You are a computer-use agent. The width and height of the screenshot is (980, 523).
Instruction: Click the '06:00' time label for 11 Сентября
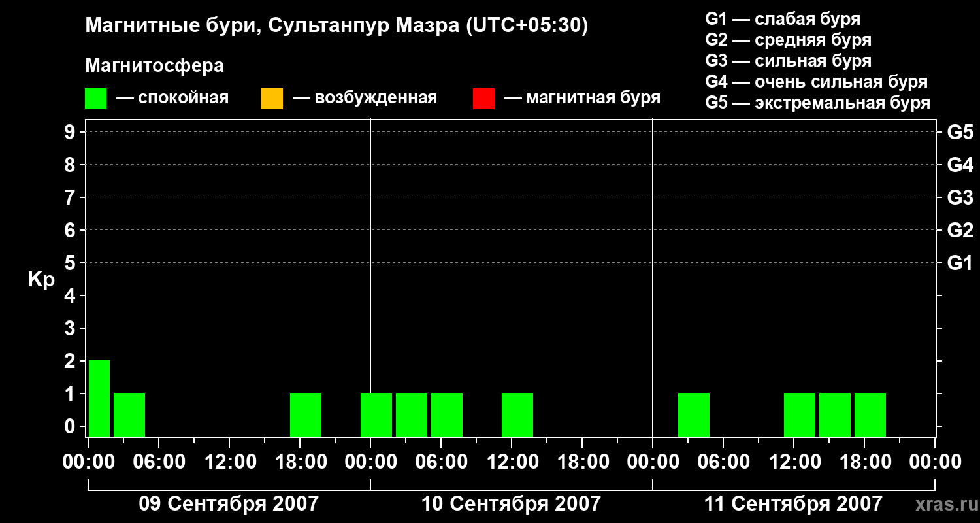pyautogui.click(x=723, y=462)
